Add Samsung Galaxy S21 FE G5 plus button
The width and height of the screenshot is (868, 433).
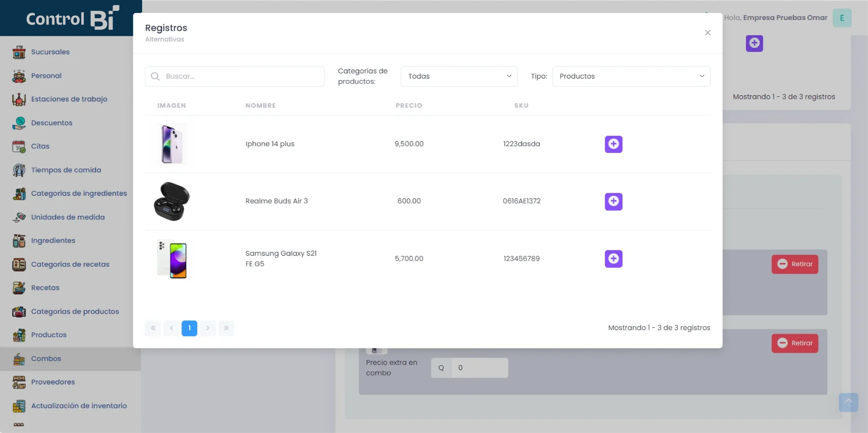click(x=613, y=259)
